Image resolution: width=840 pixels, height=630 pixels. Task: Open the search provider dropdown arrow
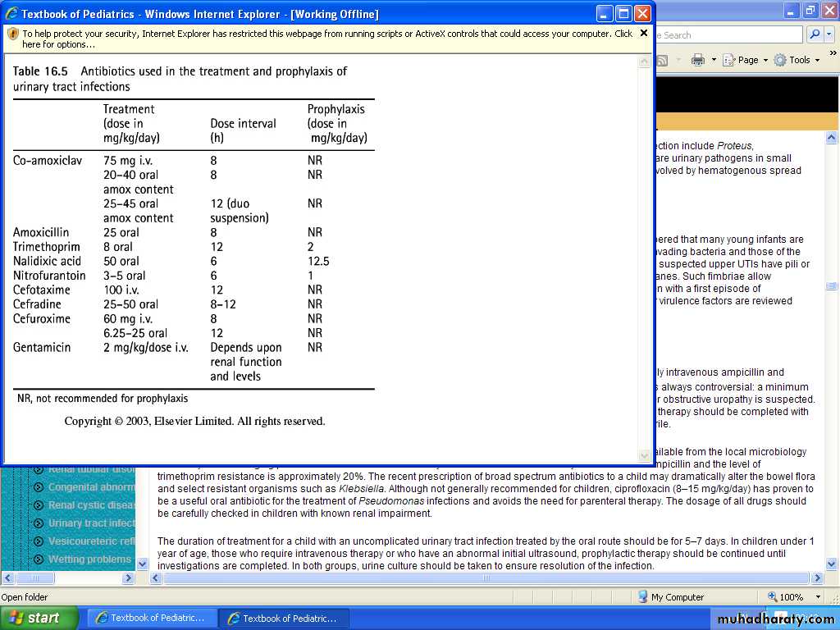point(829,34)
